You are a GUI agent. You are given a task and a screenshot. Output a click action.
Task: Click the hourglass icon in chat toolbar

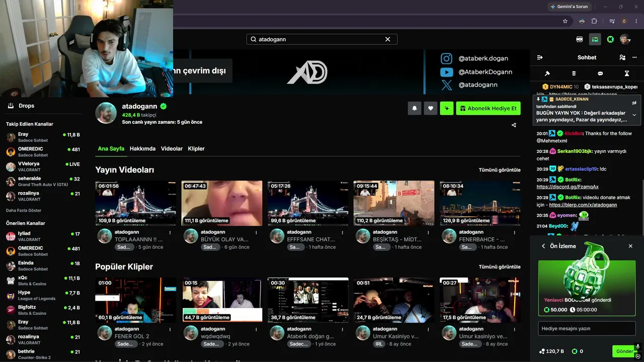(627, 73)
